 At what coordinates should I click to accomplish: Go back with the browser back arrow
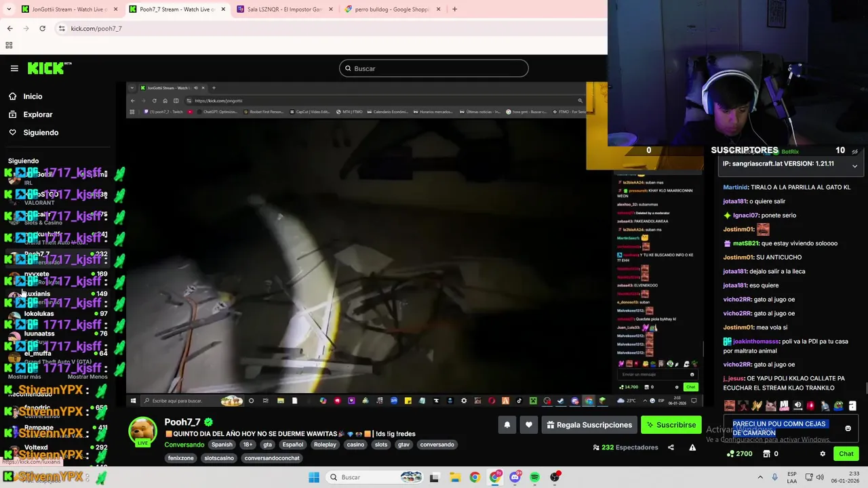click(9, 28)
